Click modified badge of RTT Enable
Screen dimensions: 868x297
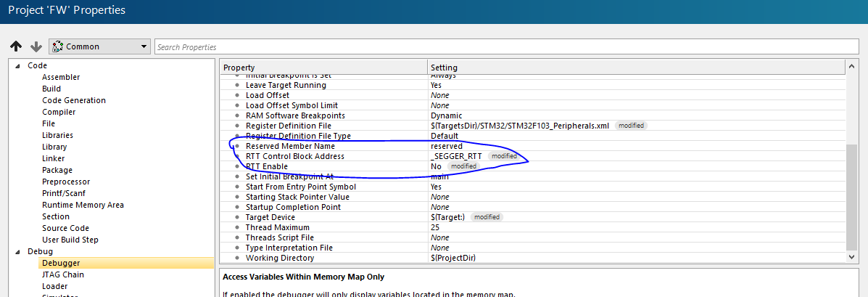click(463, 166)
